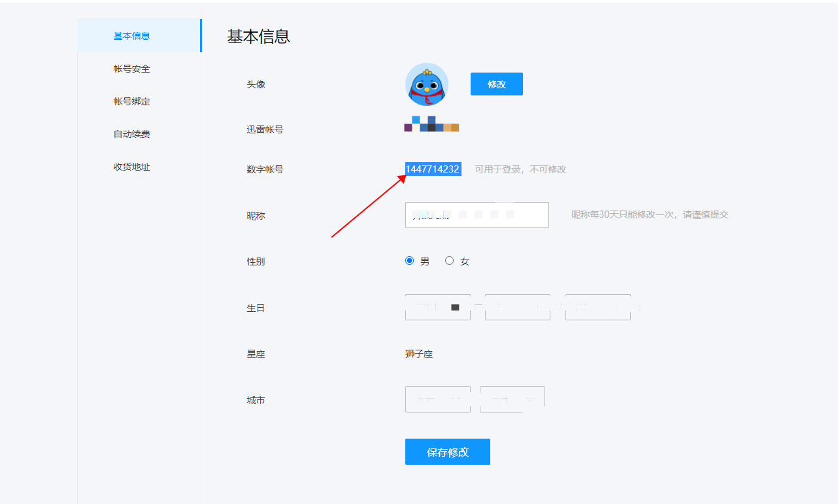Click the 修改 avatar button
The image size is (838, 504).
(497, 84)
